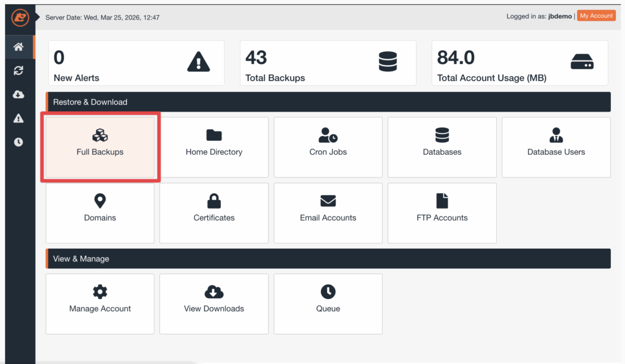Viewport: 625px width, 364px height.
Task: Choose the Database Users tile
Action: (556, 147)
